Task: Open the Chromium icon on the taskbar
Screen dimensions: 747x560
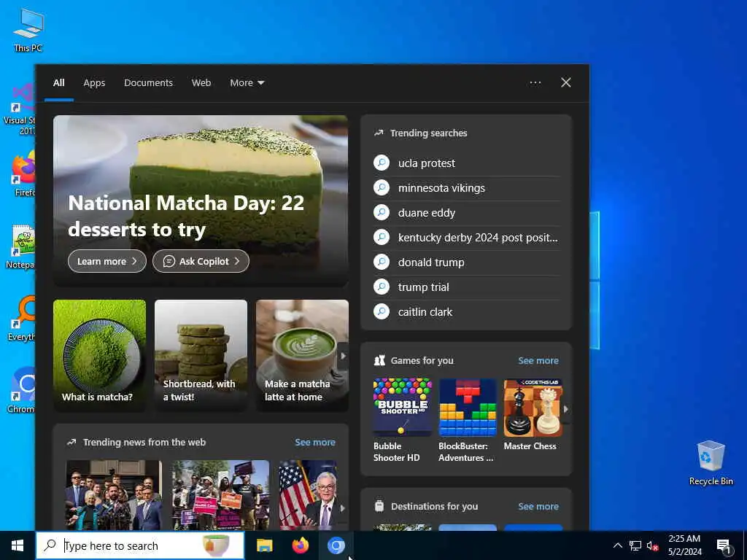Action: tap(336, 545)
